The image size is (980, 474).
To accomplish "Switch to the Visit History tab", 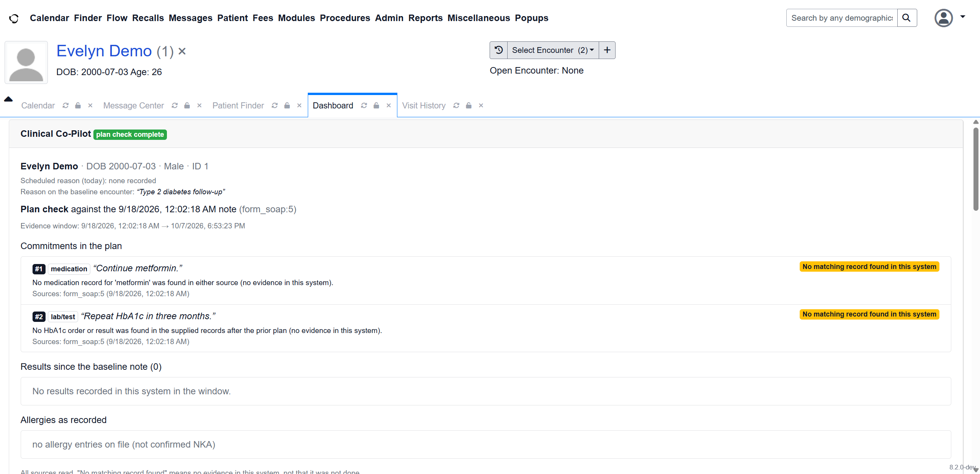I will coord(424,105).
